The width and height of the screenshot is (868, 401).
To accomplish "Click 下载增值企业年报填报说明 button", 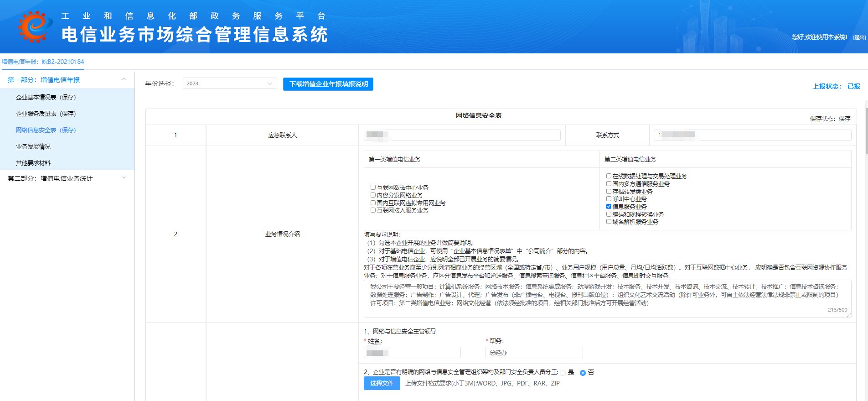I will pyautogui.click(x=328, y=84).
